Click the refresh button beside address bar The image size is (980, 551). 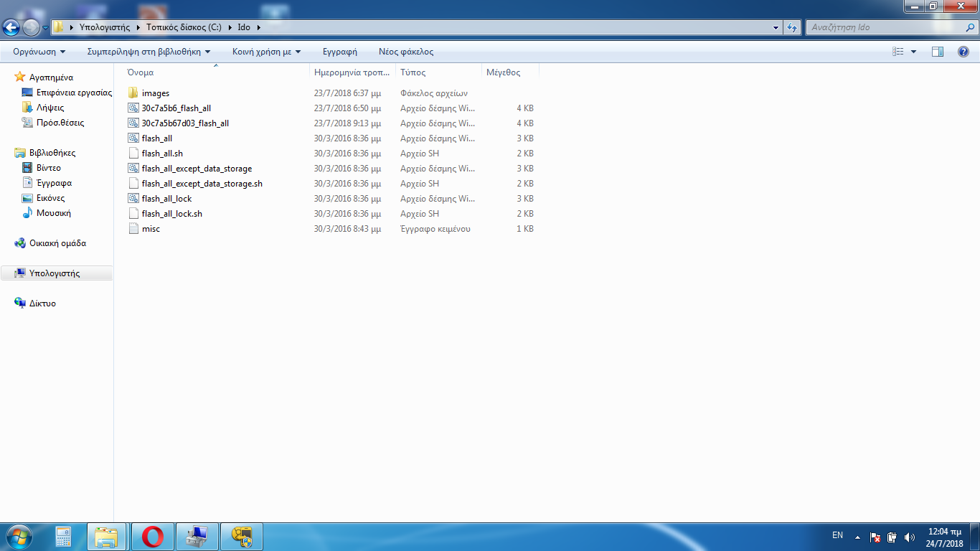[x=792, y=27]
